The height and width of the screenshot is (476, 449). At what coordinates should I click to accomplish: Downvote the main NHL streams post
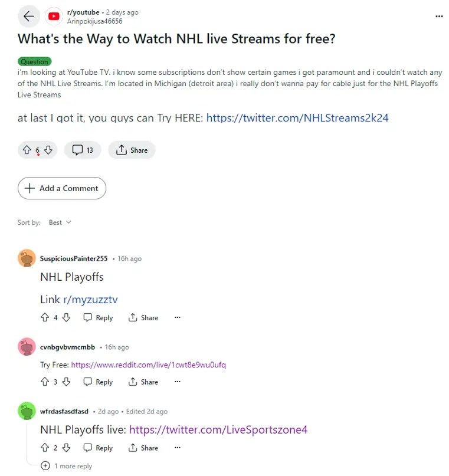click(x=48, y=150)
